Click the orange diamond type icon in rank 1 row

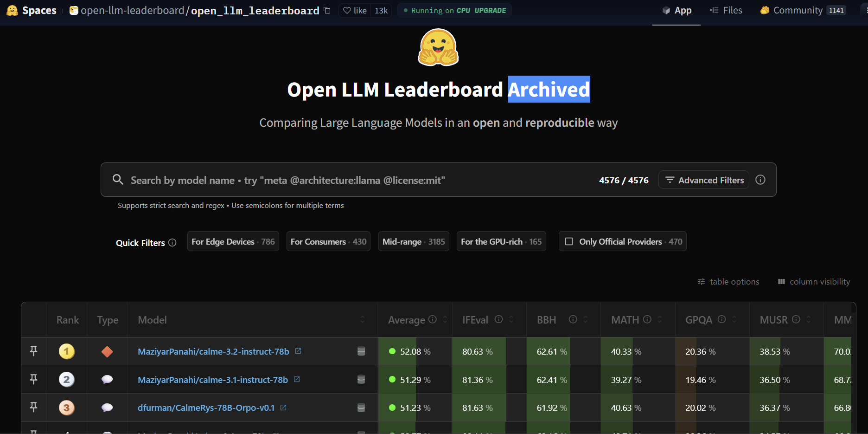click(x=107, y=352)
